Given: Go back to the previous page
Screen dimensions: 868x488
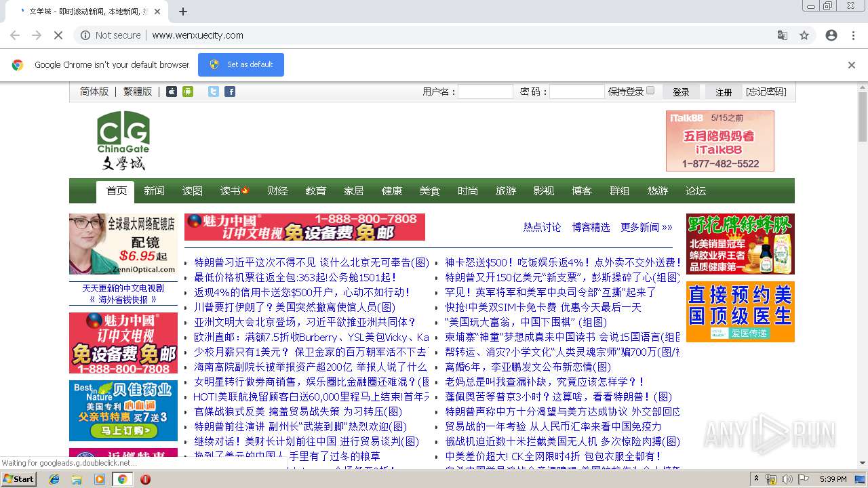Looking at the screenshot, I should point(15,35).
